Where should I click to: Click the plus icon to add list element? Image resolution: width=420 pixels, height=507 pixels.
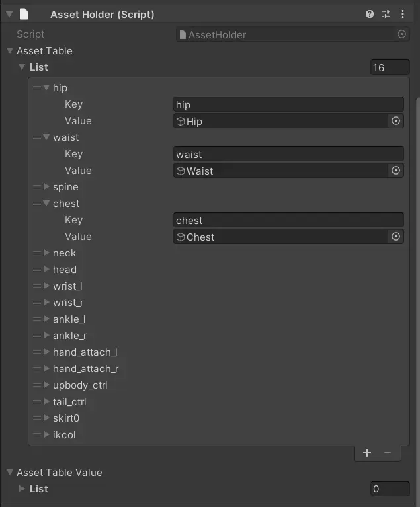coord(368,453)
